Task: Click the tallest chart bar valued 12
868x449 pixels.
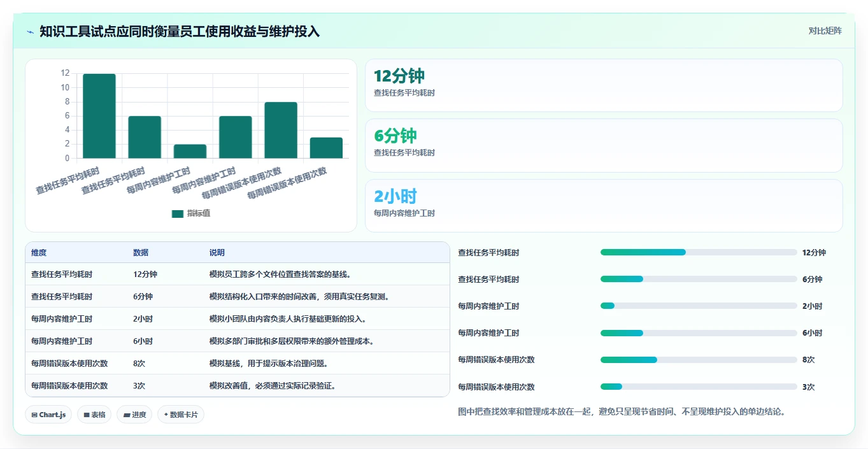Action: [99, 116]
